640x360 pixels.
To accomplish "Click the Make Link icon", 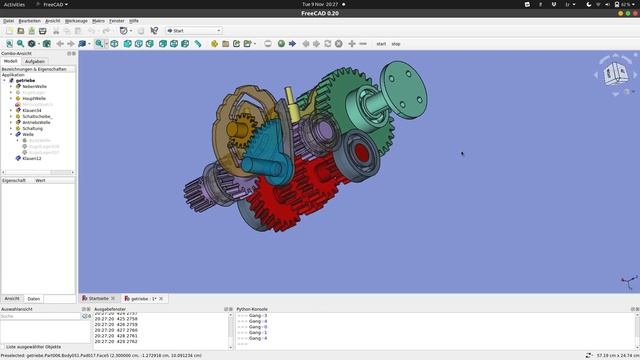I will (237, 44).
